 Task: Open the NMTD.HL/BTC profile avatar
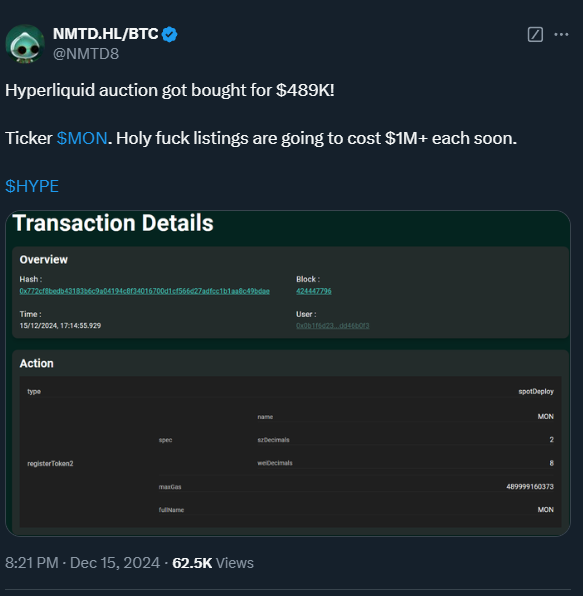coord(25,44)
